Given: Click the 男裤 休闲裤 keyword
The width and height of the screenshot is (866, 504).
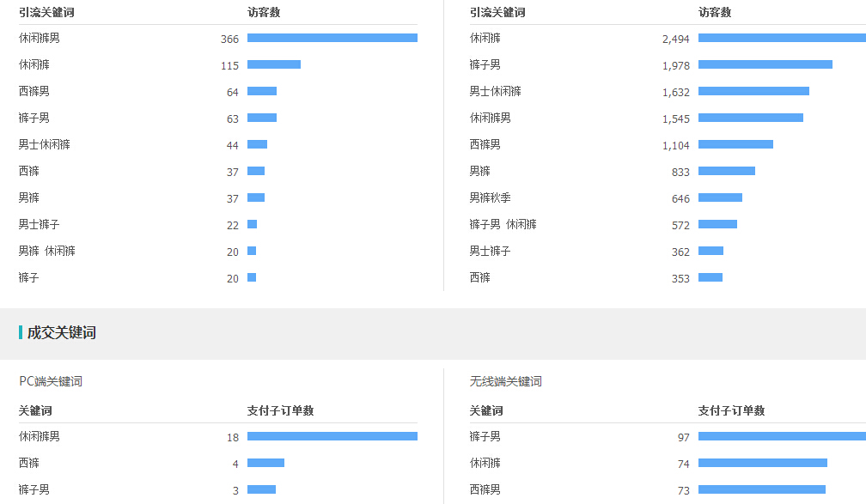Looking at the screenshot, I should 46,251.
